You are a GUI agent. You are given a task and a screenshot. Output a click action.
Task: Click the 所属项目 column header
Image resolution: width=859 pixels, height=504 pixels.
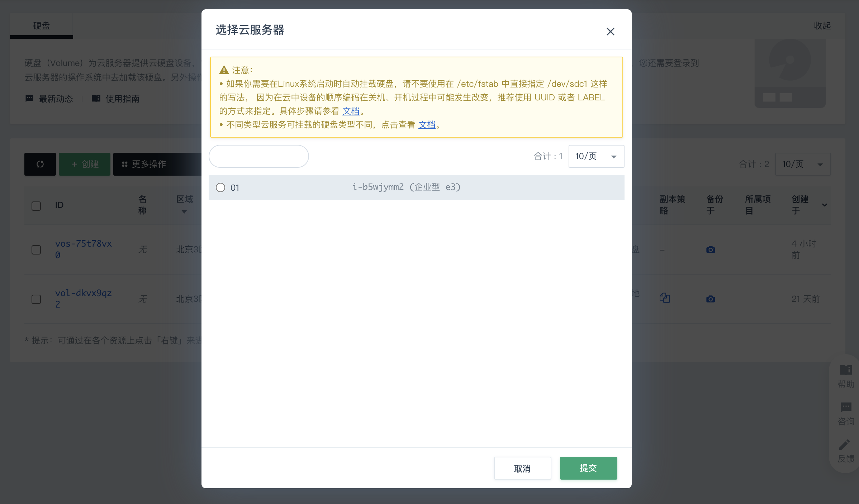[758, 205]
